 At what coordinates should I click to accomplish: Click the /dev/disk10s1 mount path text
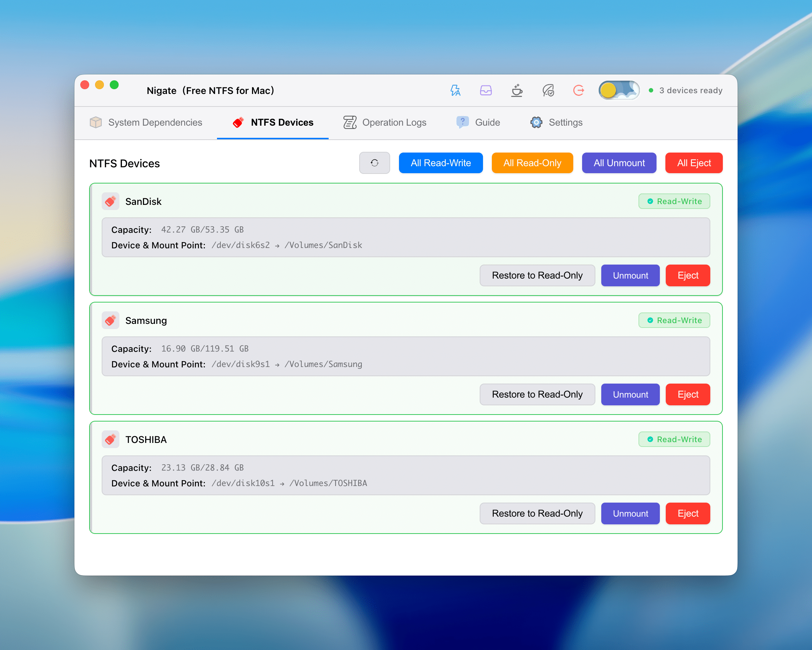tap(289, 483)
